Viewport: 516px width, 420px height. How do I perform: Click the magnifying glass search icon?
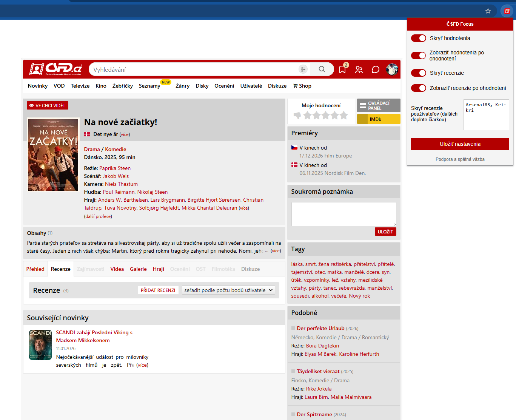pyautogui.click(x=322, y=69)
